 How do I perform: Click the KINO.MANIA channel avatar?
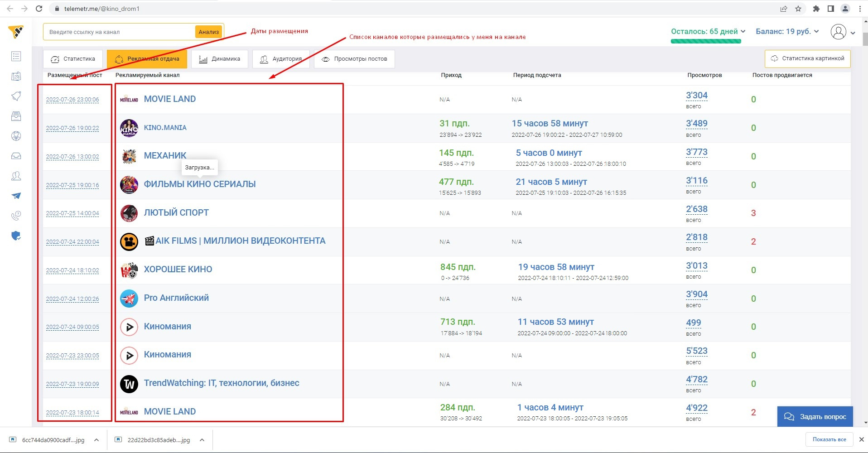click(x=129, y=128)
